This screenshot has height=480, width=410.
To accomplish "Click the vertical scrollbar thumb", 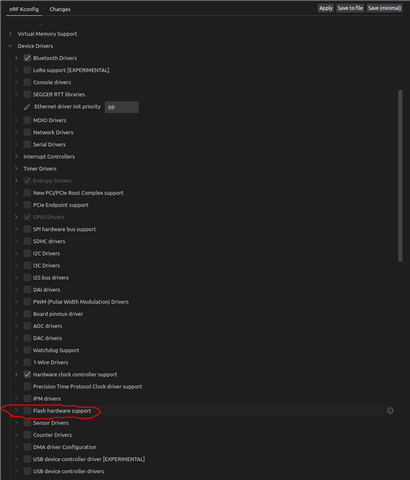I will [x=400, y=176].
